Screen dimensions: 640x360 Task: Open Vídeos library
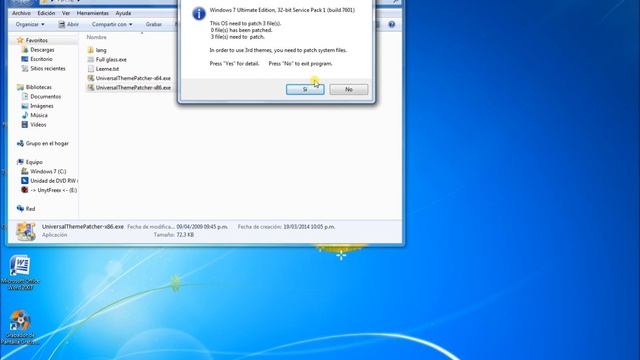(38, 125)
